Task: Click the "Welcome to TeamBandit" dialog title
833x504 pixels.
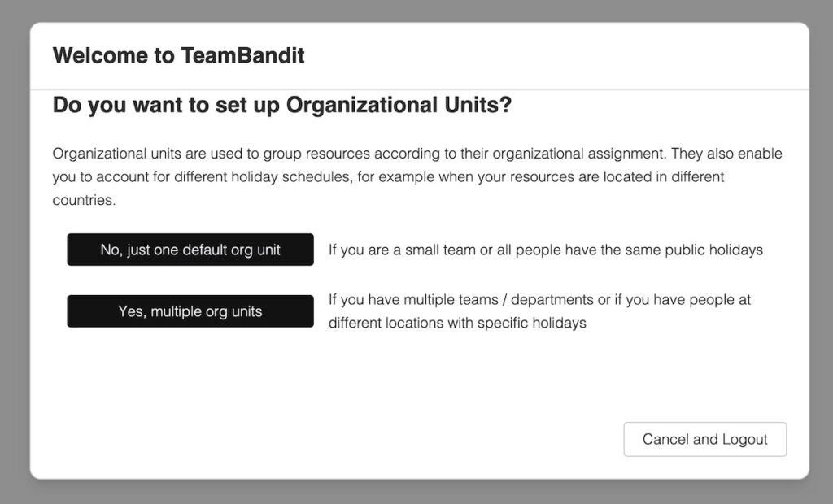Action: coord(178,55)
